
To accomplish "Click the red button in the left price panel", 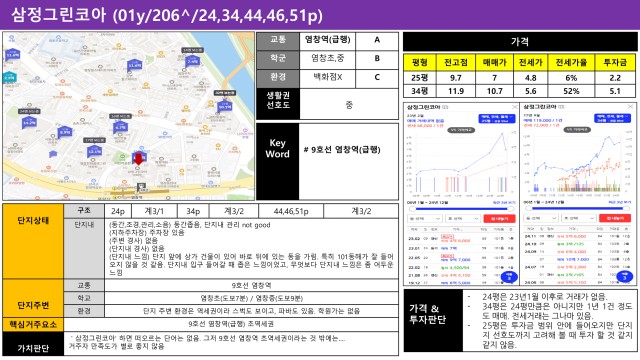I will coord(499,219).
